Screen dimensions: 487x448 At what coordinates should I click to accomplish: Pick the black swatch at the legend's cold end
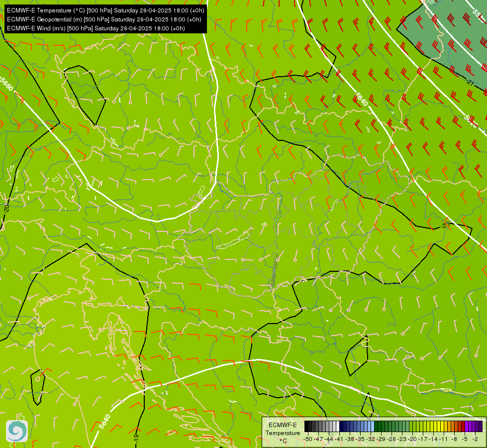306,426
